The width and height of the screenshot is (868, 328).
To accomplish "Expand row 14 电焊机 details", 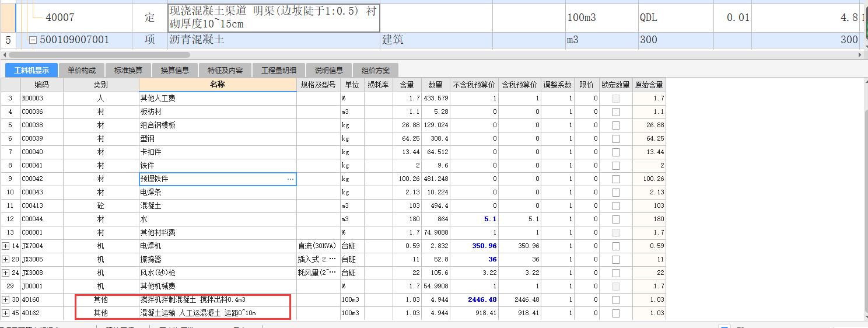I will click(6, 246).
